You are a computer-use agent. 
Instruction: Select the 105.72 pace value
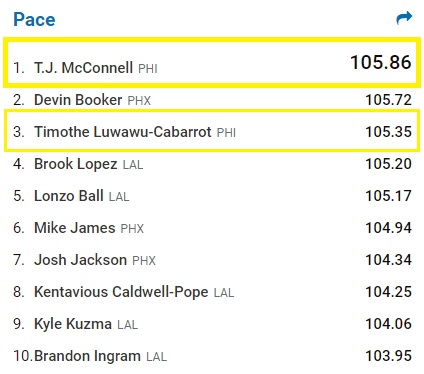pos(388,100)
